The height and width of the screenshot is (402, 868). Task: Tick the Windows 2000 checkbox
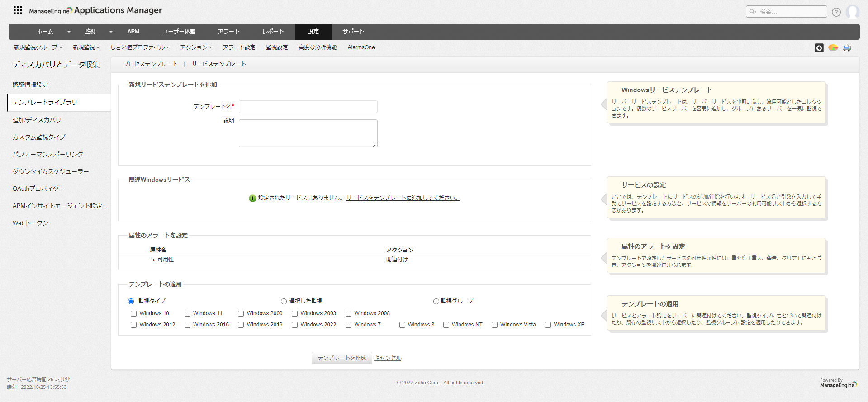tap(241, 313)
